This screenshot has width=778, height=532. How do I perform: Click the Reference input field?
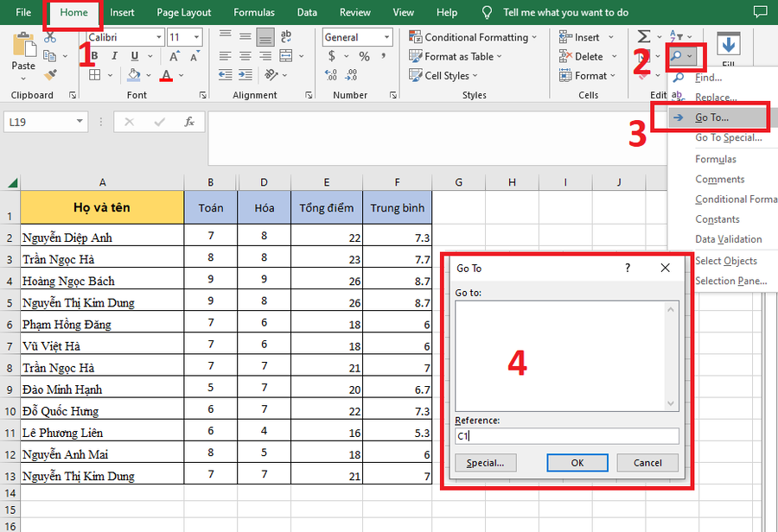pyautogui.click(x=566, y=436)
